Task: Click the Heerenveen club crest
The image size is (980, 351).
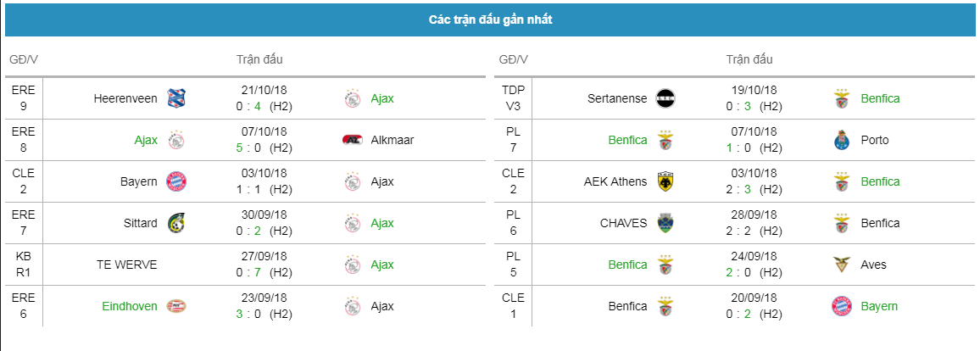Action: click(x=176, y=98)
